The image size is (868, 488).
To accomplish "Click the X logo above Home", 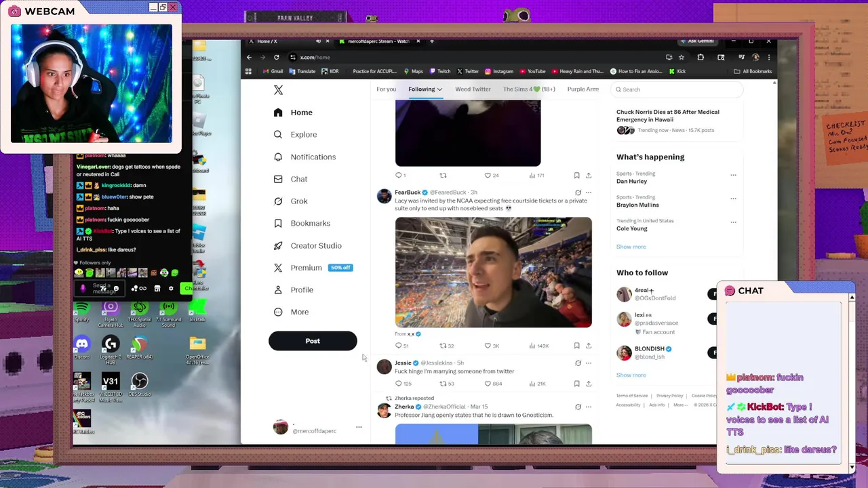I will [x=278, y=90].
